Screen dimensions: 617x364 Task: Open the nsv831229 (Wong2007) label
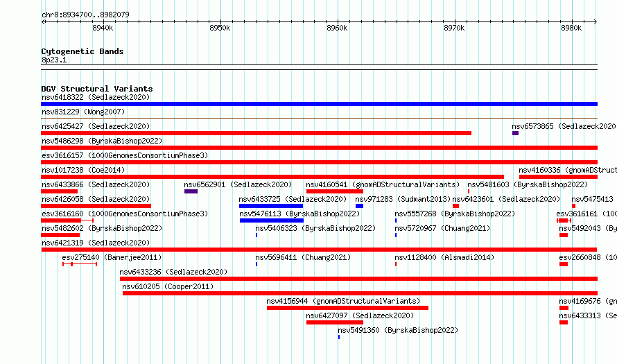coord(83,112)
